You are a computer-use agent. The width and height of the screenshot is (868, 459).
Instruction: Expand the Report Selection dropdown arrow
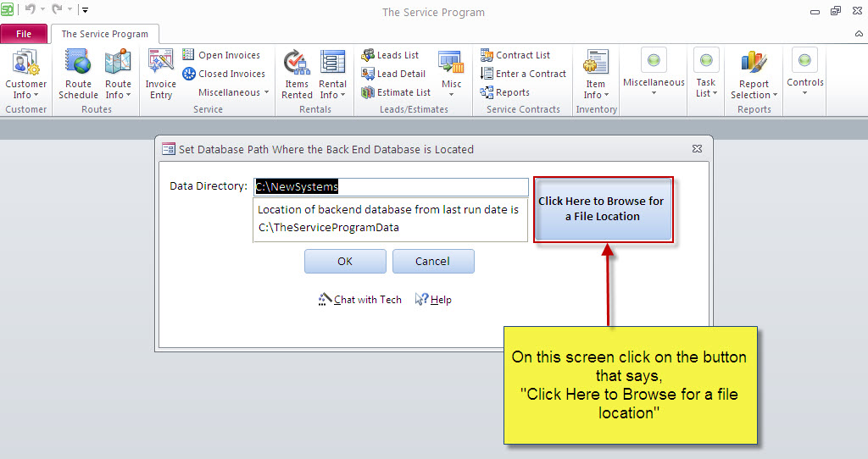pos(776,95)
